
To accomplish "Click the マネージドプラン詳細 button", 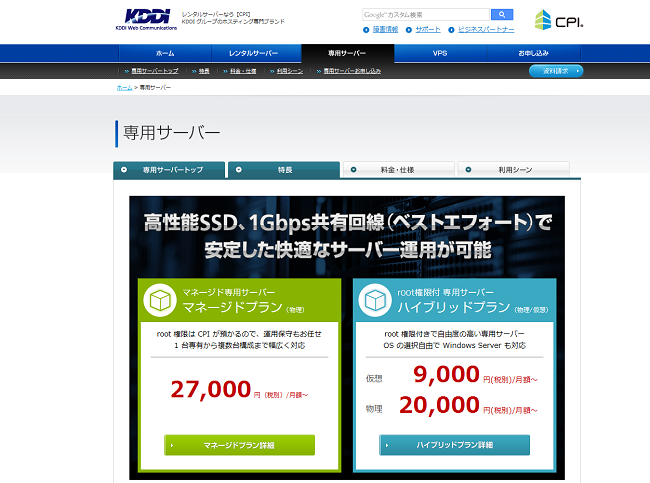I will pos(239,445).
